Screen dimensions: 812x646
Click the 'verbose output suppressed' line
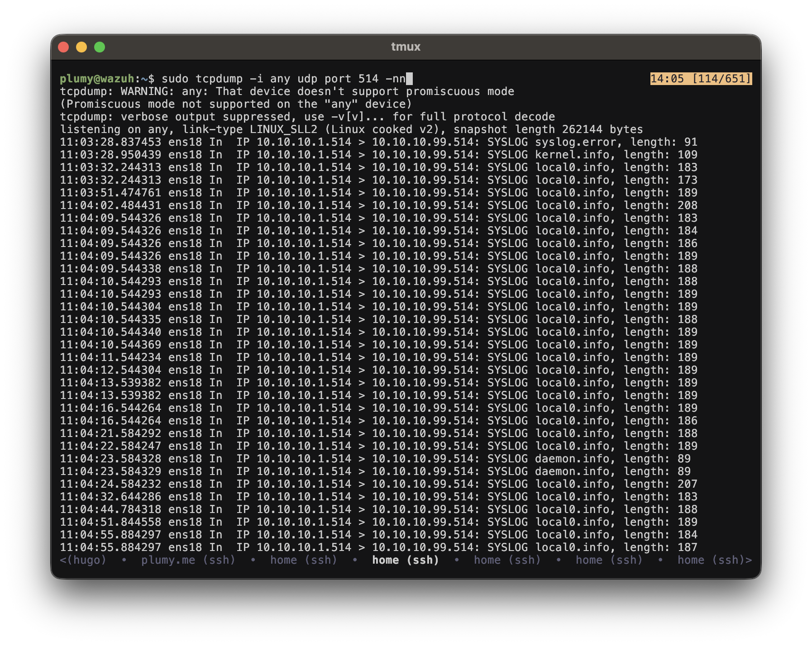307,117
